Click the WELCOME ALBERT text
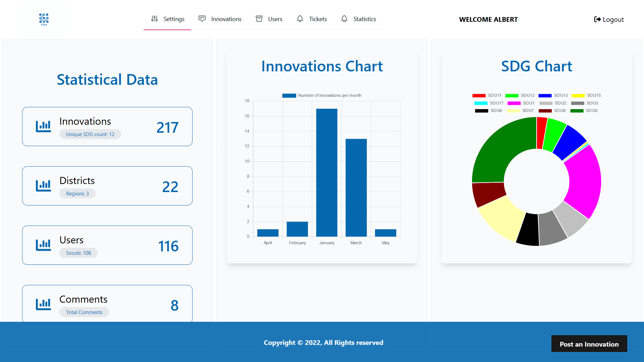The height and width of the screenshot is (362, 644). point(488,19)
